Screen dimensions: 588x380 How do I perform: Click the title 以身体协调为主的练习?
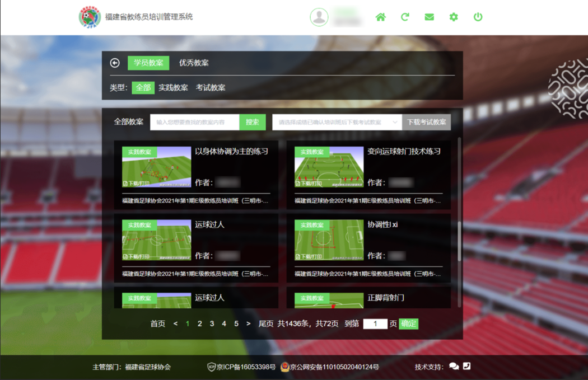tap(232, 152)
